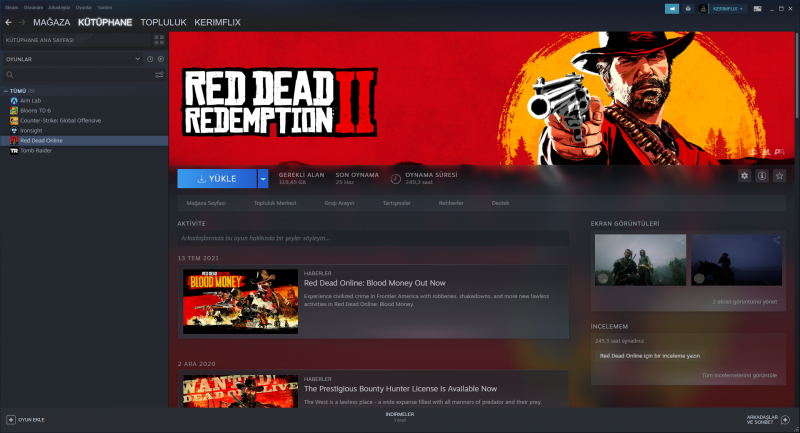Open Tartışmalar link
This screenshot has height=433, width=800.
click(x=396, y=203)
